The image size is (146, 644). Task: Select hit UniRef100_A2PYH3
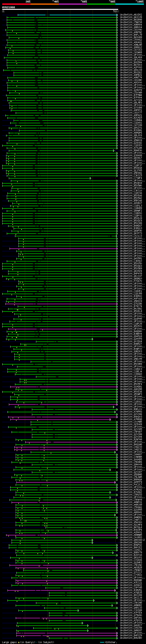pos(131,67)
